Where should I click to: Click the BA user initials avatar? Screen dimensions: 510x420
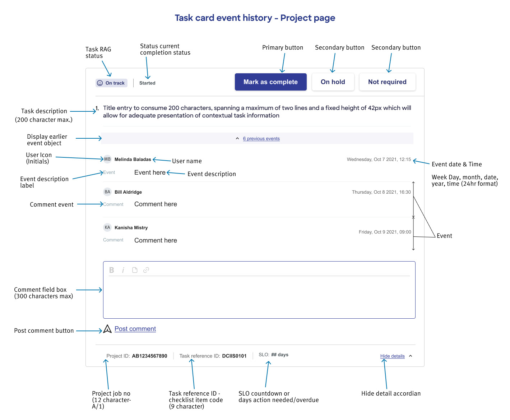click(x=107, y=192)
